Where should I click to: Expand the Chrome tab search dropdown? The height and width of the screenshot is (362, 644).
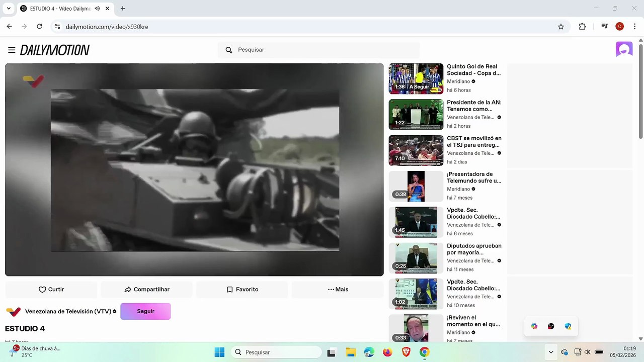click(x=9, y=9)
